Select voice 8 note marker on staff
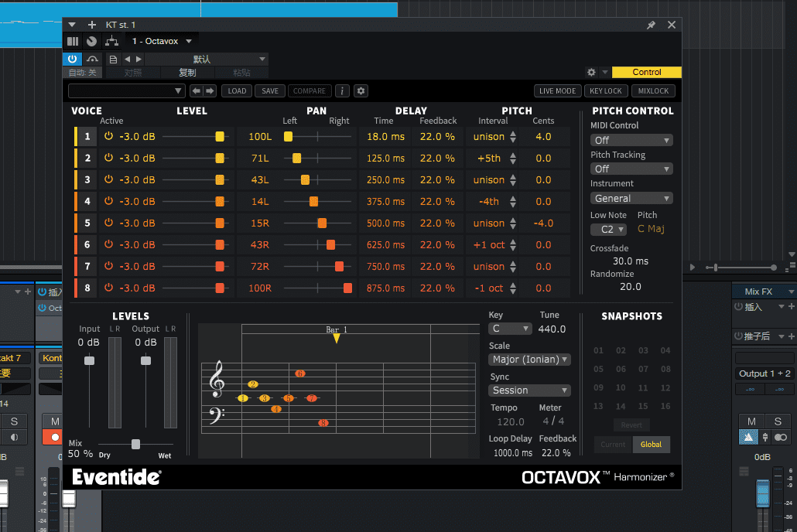 click(323, 423)
